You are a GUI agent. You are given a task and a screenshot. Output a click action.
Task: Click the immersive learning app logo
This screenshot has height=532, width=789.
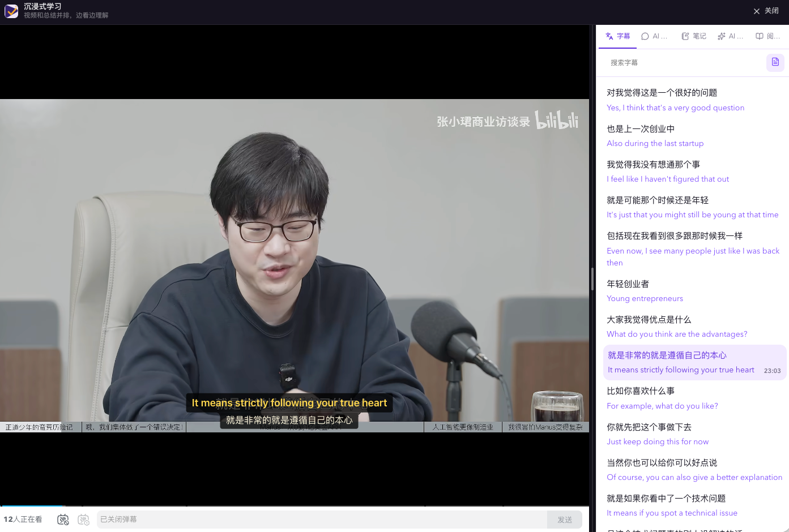click(x=11, y=11)
